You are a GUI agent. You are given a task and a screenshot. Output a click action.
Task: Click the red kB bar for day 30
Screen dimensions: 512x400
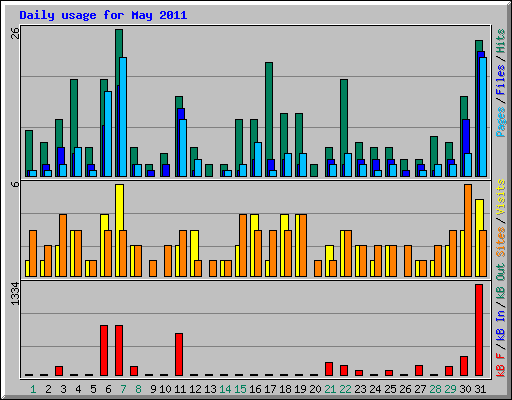(x=464, y=366)
